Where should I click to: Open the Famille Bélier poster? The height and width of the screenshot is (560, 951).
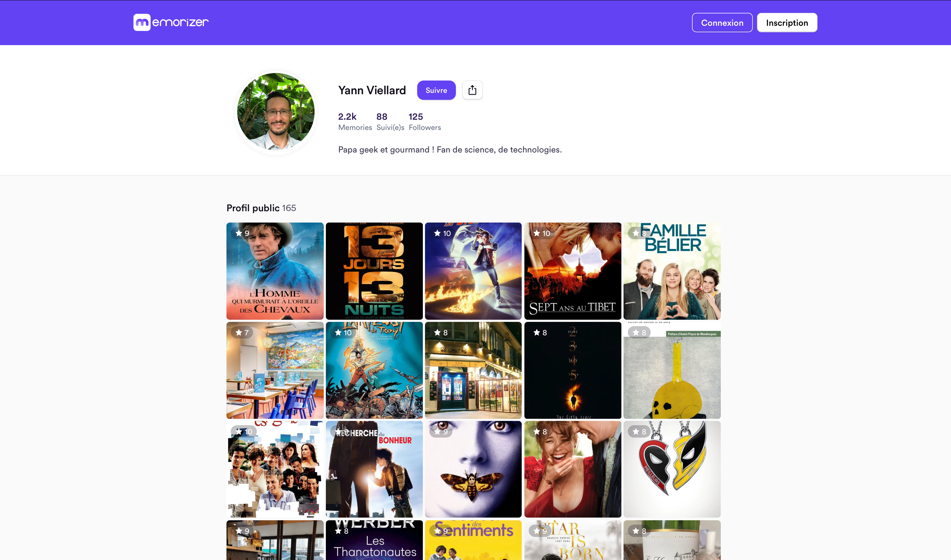(x=672, y=271)
